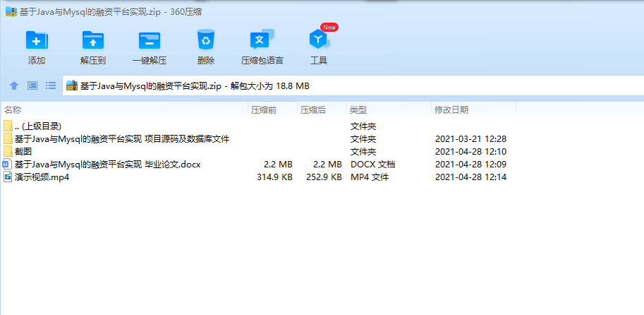Click the 添加 (Add) toolbar icon
Screen dimensions: 644x315
37,40
